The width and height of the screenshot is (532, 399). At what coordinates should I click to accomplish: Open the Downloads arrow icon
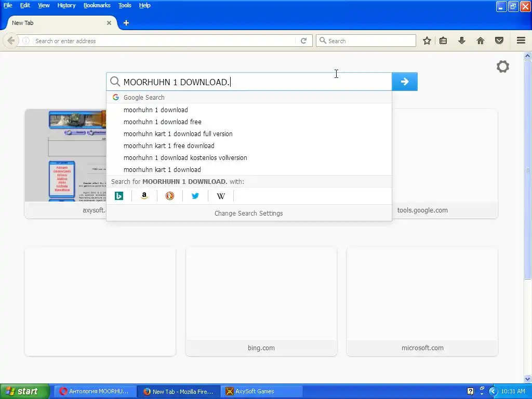point(462,41)
